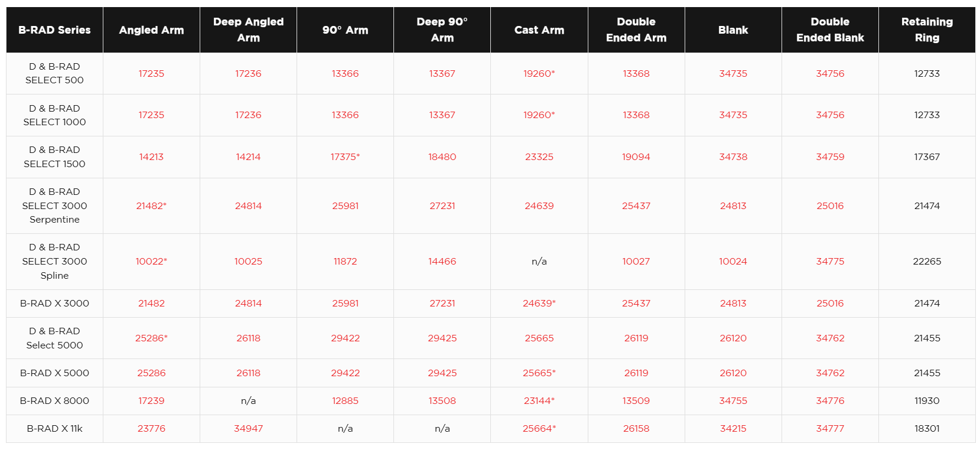Click part number 14214 Deep Angled Arm
The height and width of the screenshot is (450, 980).
pyautogui.click(x=248, y=157)
